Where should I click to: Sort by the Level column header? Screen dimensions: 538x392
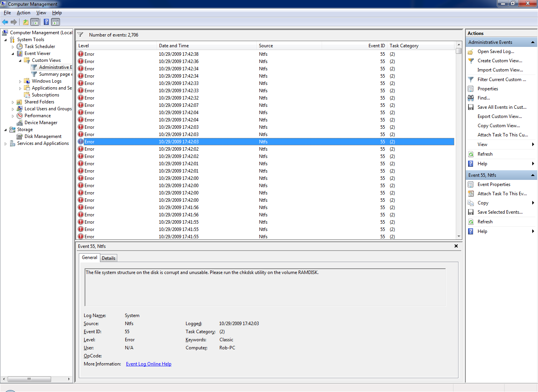[116, 46]
